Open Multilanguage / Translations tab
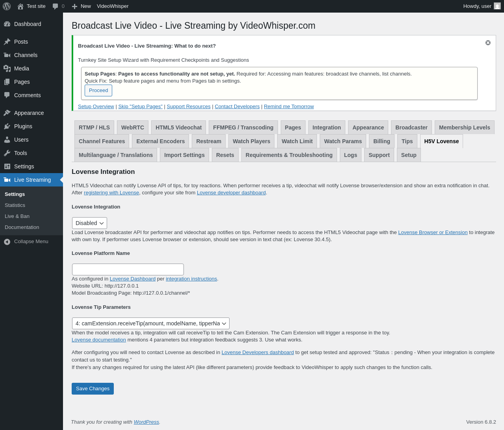Image resolution: width=504 pixels, height=430 pixels. [116, 155]
